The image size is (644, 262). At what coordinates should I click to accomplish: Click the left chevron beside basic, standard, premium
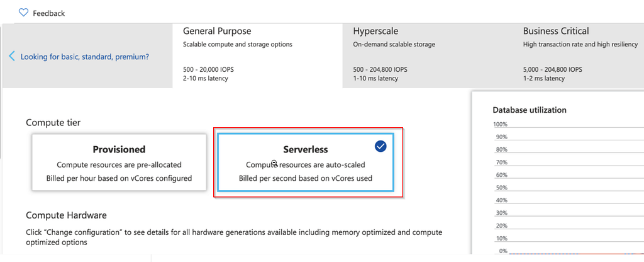(x=12, y=56)
